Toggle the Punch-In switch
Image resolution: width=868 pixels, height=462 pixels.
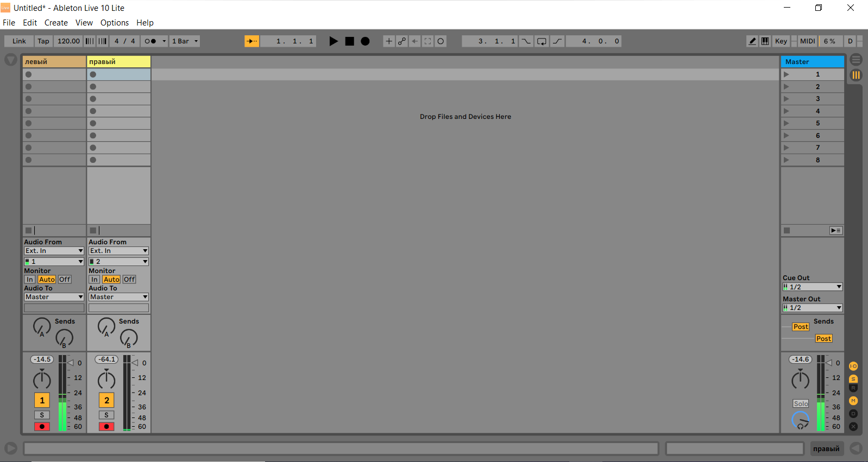(x=526, y=41)
